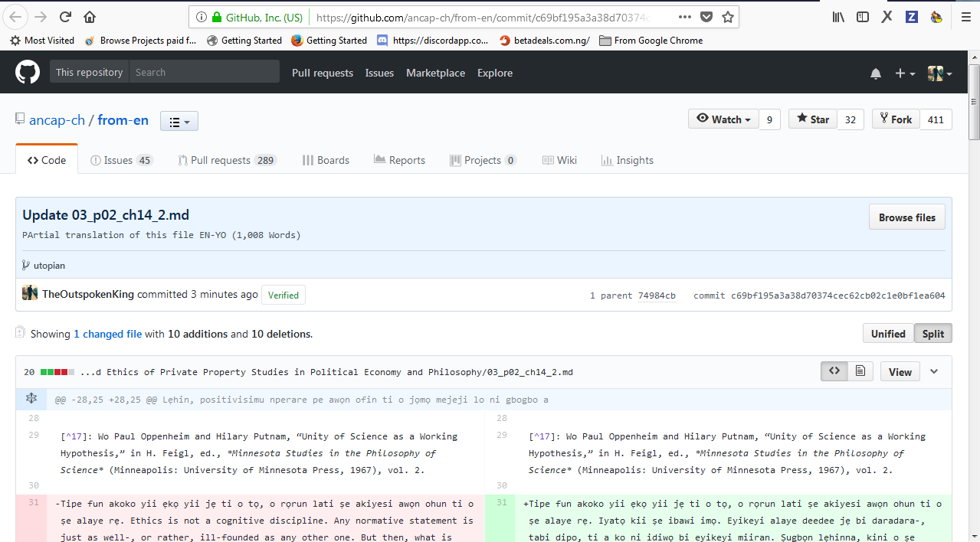Go back using the browser back arrow
This screenshot has height=542, width=980.
[16, 17]
